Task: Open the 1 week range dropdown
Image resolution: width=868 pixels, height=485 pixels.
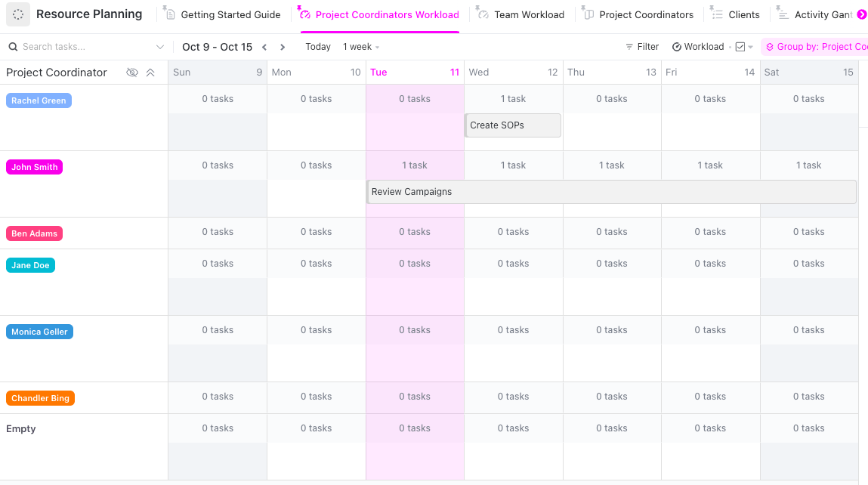Action: tap(361, 47)
